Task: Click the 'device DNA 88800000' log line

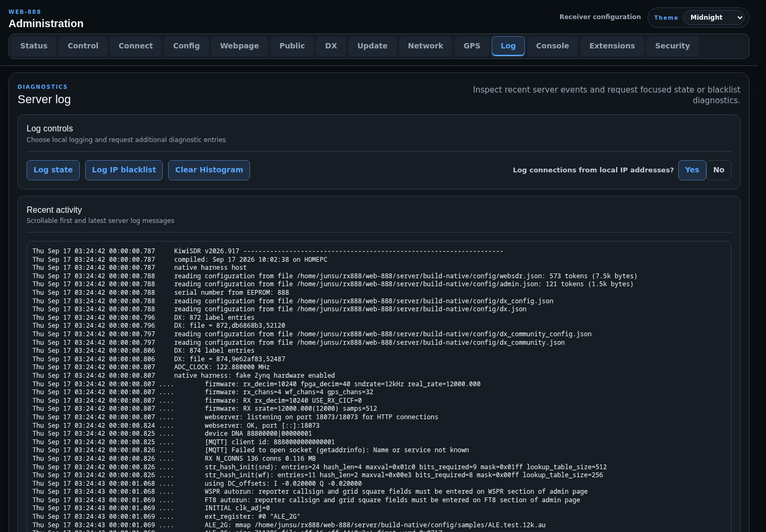Action: (172, 434)
